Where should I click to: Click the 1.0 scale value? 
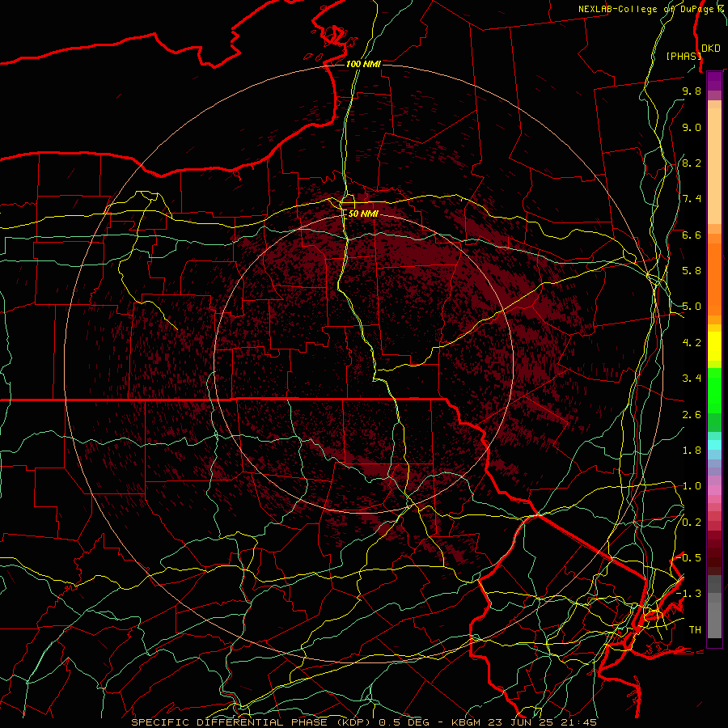click(x=692, y=486)
